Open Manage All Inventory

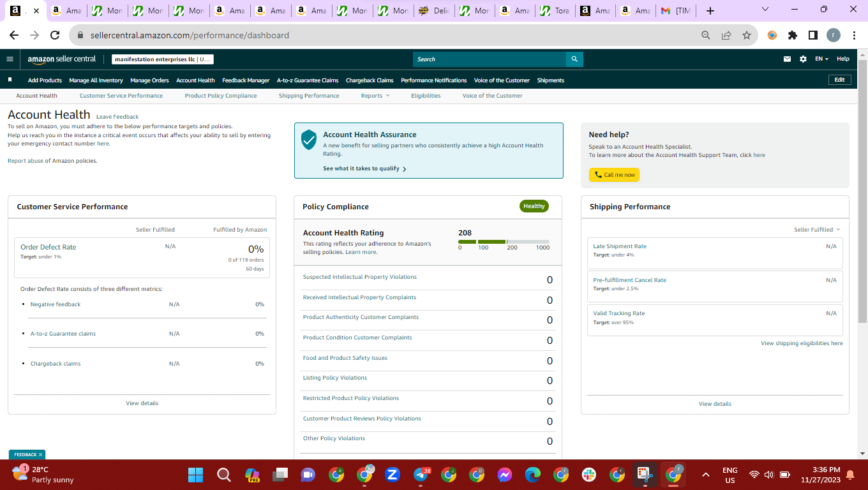click(96, 80)
